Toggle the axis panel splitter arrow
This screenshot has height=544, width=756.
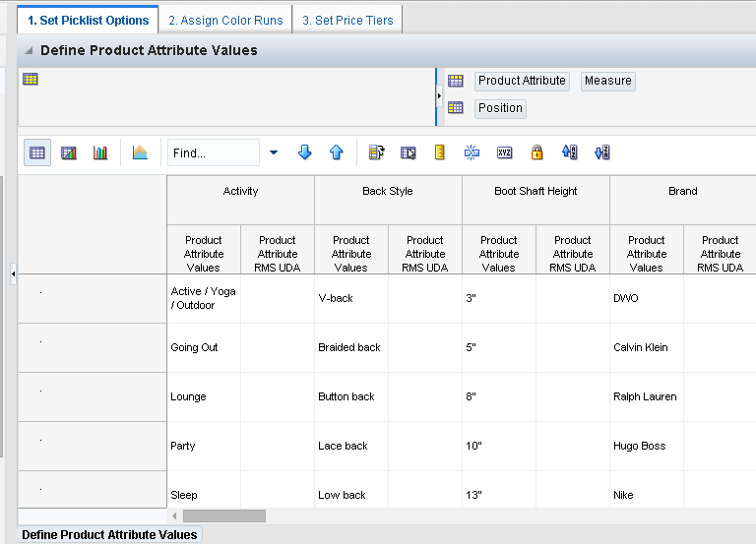click(439, 95)
